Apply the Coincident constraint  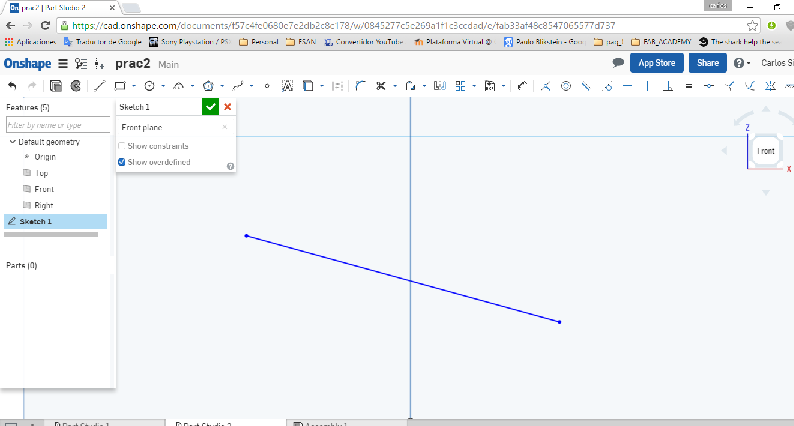(x=545, y=86)
